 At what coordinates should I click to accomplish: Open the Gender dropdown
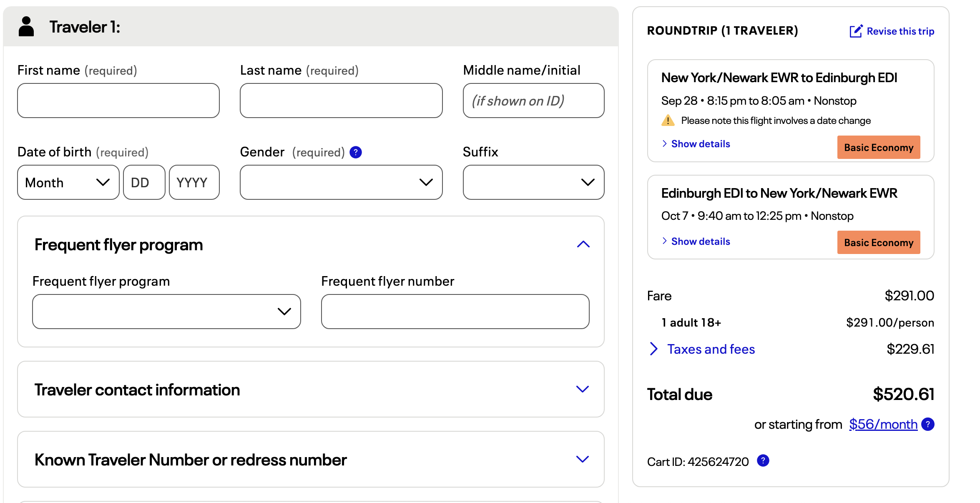(x=341, y=182)
